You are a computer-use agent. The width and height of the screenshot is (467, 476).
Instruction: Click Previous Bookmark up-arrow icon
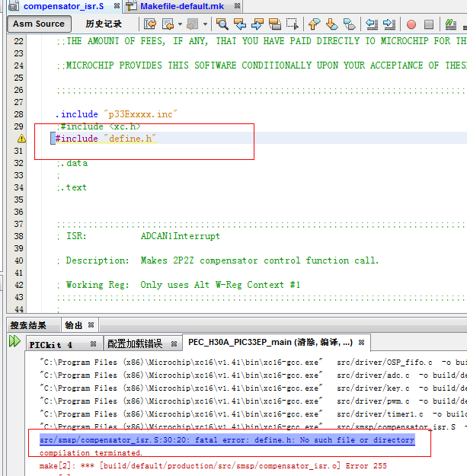coord(315,24)
